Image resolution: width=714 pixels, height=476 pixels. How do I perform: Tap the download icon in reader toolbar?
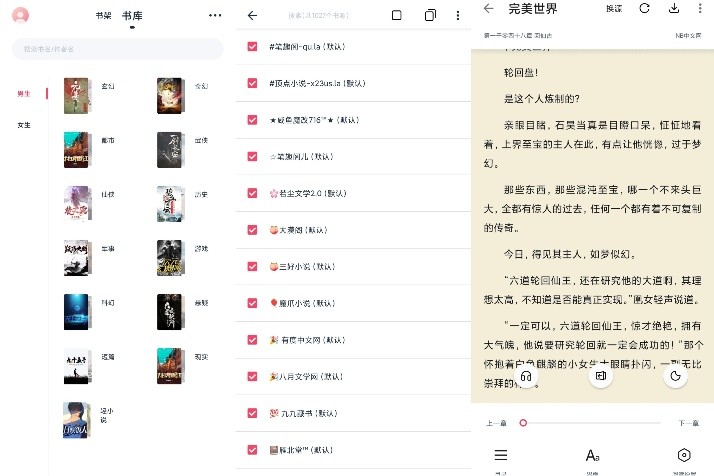[x=674, y=8]
